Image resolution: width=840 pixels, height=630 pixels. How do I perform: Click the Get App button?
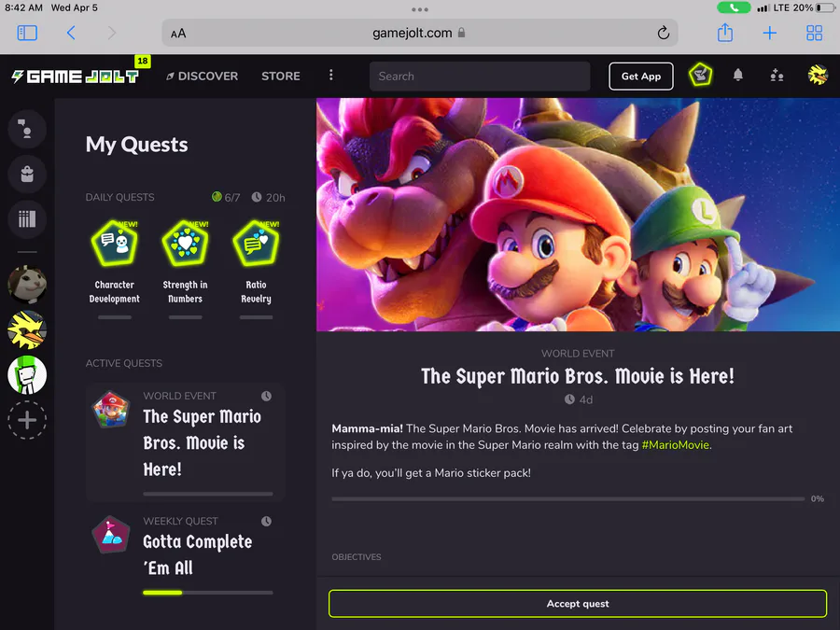(x=640, y=77)
